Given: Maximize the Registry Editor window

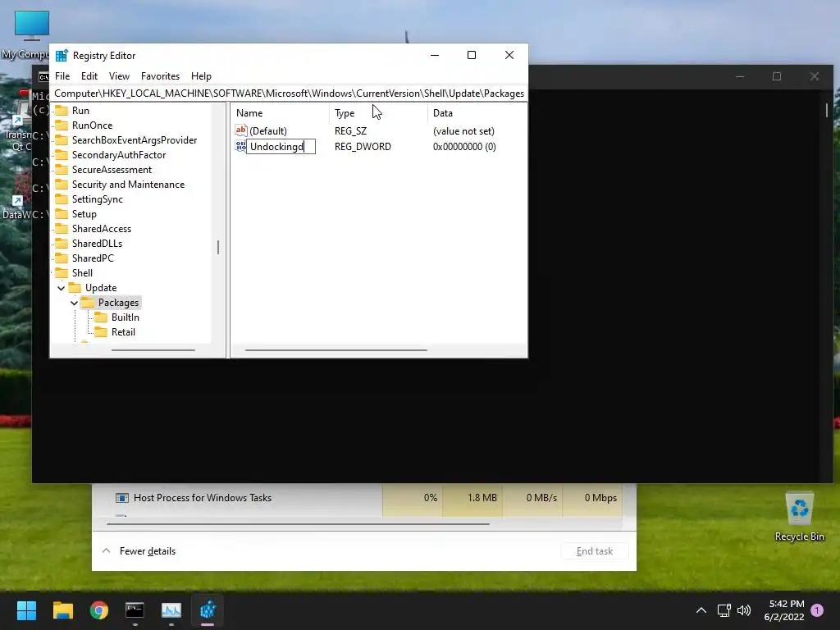Looking at the screenshot, I should click(472, 55).
